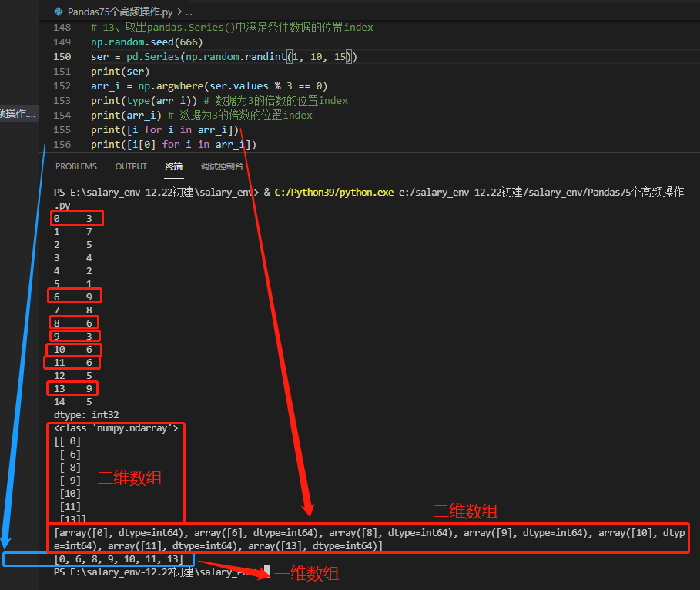The image size is (700, 590).
Task: Click the print(arr_i) code line
Action: coord(201,116)
